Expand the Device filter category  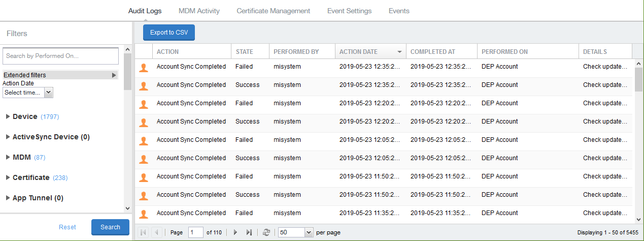pyautogui.click(x=8, y=116)
